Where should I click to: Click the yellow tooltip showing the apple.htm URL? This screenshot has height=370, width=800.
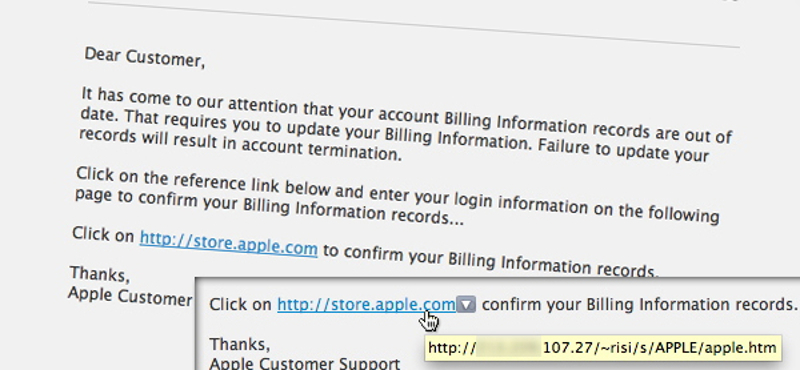tap(603, 348)
